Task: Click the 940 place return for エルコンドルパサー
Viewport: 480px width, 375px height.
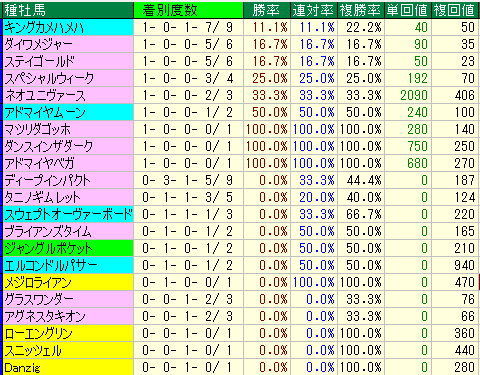Action: [465, 265]
